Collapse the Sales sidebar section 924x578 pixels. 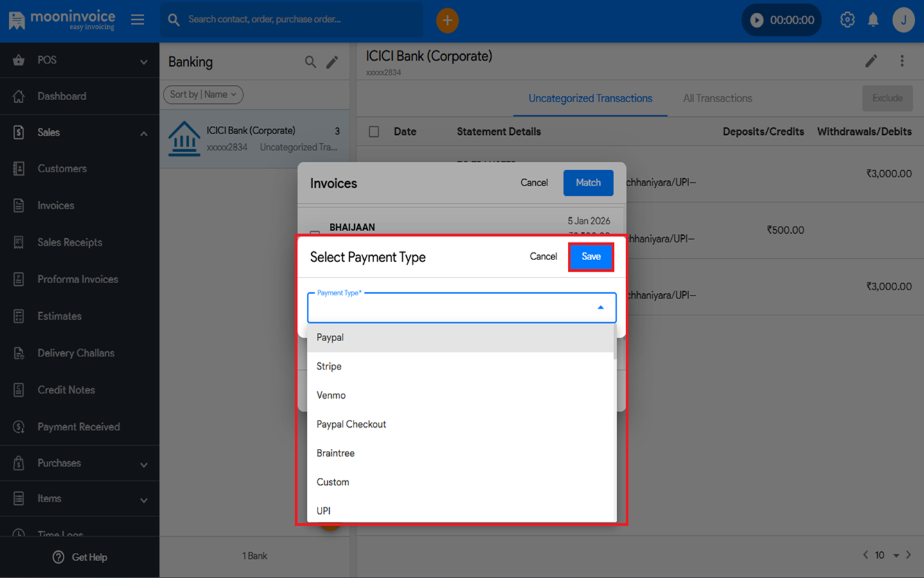pyautogui.click(x=143, y=133)
